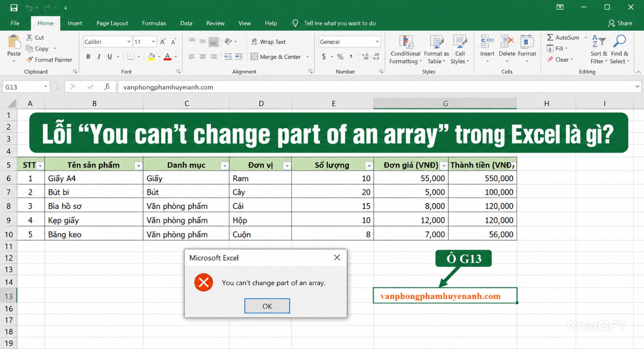Open the File menu
The width and height of the screenshot is (644, 349).
(15, 23)
